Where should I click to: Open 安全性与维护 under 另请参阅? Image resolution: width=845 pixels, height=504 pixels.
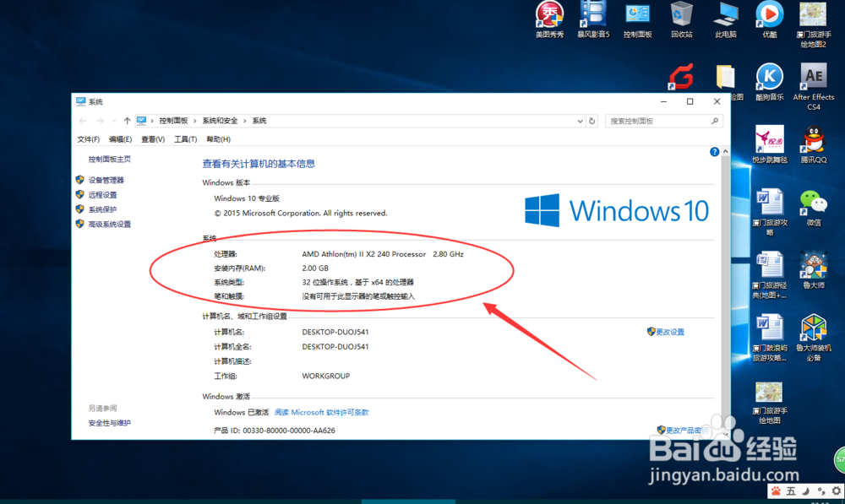[109, 423]
